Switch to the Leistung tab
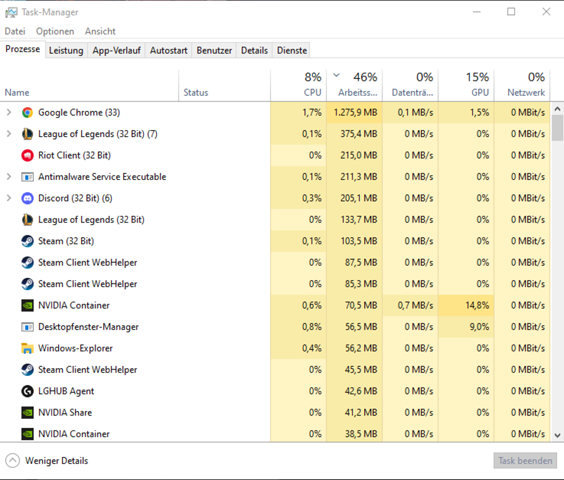Image resolution: width=564 pixels, height=480 pixels. pyautogui.click(x=66, y=50)
